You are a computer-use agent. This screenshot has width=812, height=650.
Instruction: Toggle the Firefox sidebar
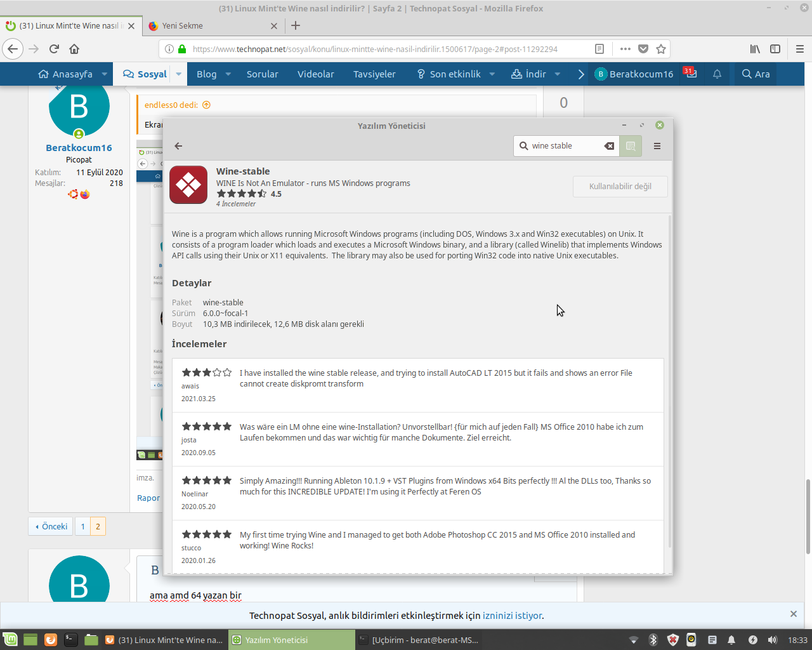tap(775, 49)
